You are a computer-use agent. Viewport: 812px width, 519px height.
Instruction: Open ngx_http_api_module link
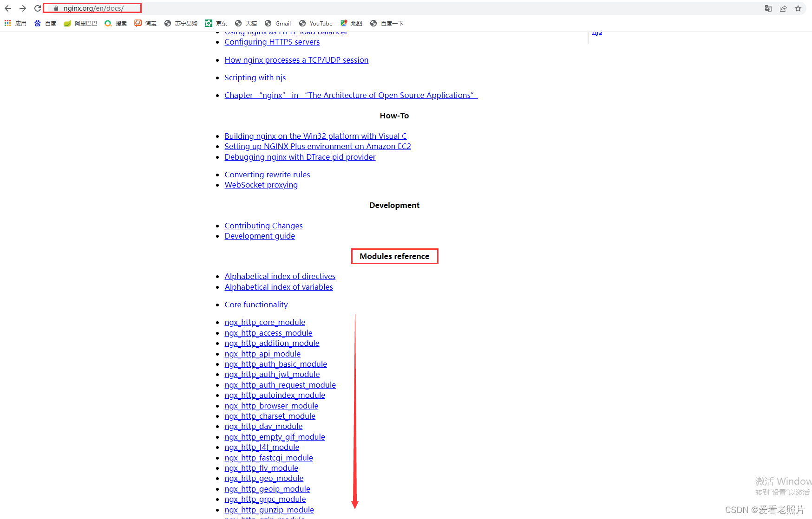(262, 354)
